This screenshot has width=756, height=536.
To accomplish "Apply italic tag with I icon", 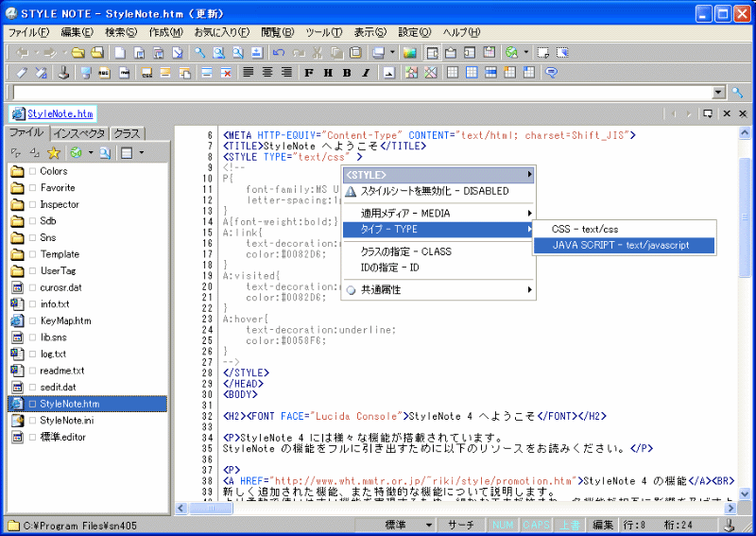I will (x=366, y=73).
